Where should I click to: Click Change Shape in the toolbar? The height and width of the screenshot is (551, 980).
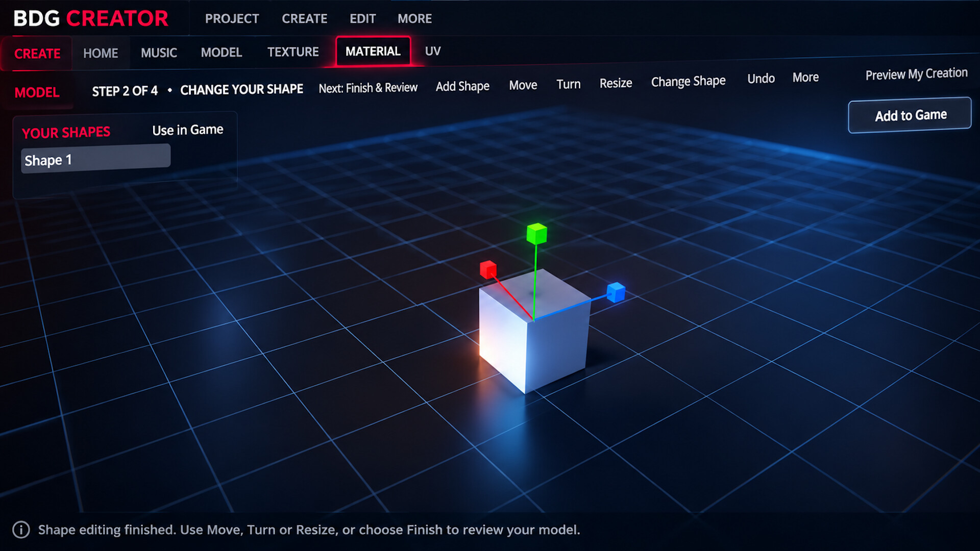tap(688, 81)
